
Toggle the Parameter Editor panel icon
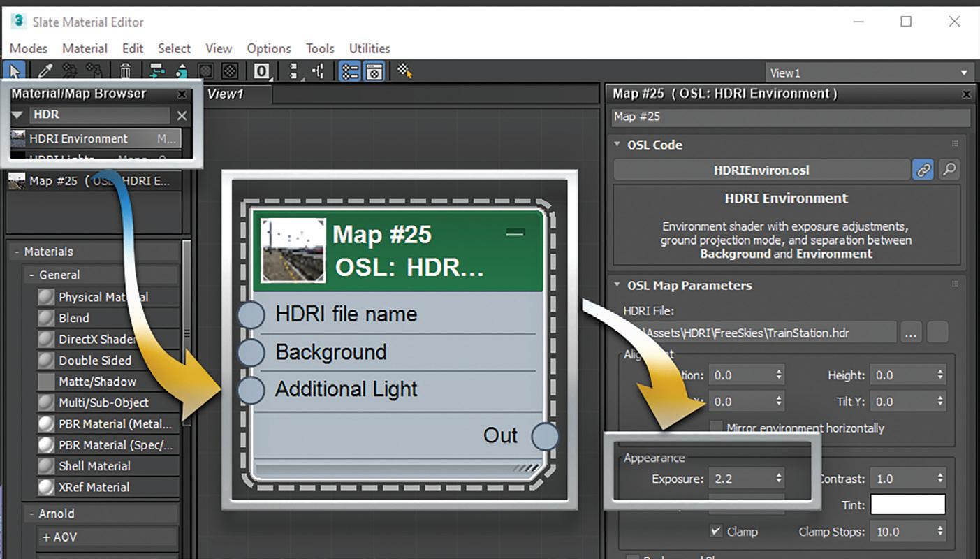(374, 71)
